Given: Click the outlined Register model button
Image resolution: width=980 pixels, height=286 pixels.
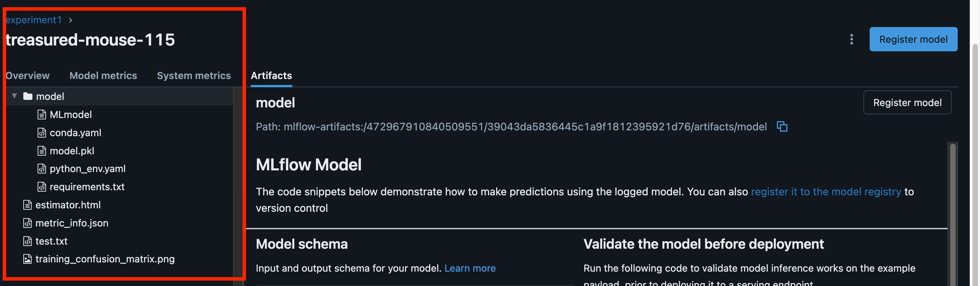Looking at the screenshot, I should 907,103.
